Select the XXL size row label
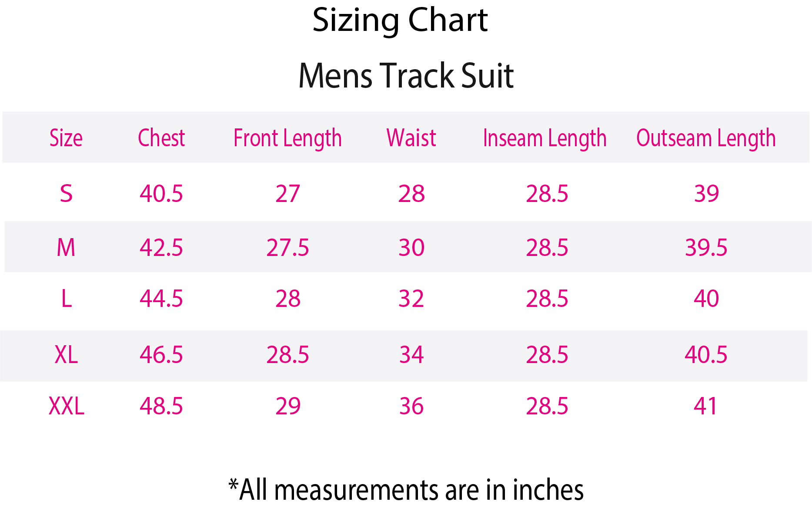This screenshot has width=812, height=508. click(x=66, y=406)
